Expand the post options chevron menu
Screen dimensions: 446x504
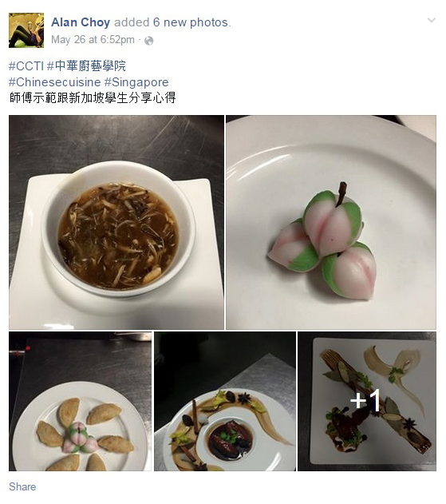point(432,20)
